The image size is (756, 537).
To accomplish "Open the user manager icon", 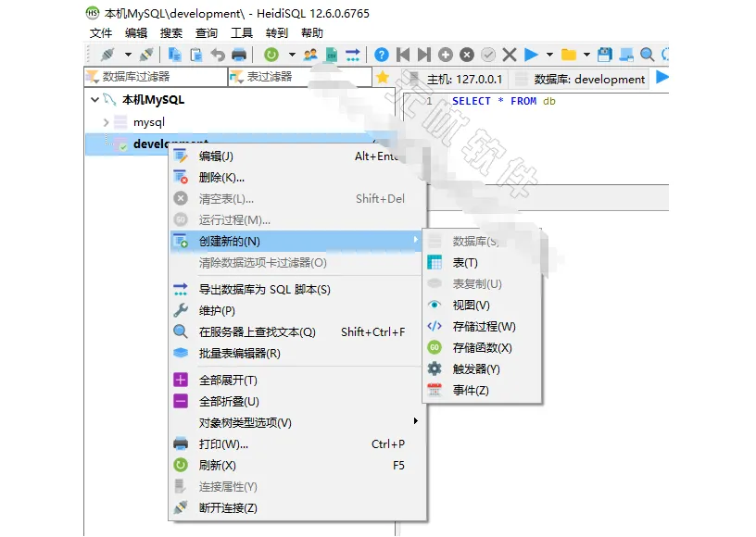I will point(310,55).
